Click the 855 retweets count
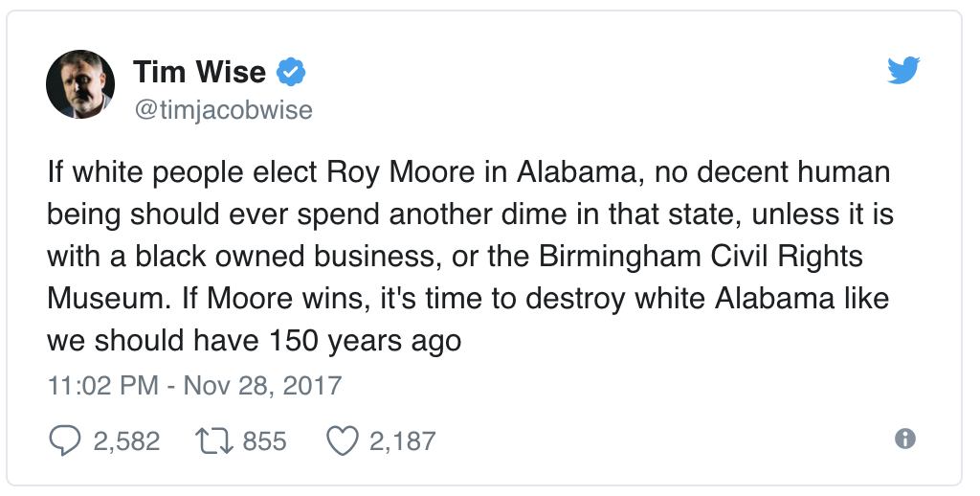The image size is (980, 496). [x=264, y=440]
